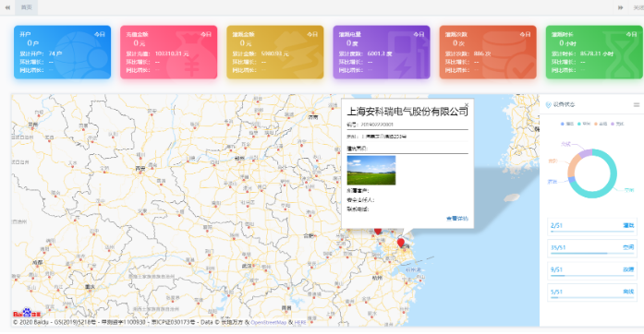This screenshot has height=334, width=644.
Task: Open the tab close options dropdown at top right
Action: (x=638, y=7)
